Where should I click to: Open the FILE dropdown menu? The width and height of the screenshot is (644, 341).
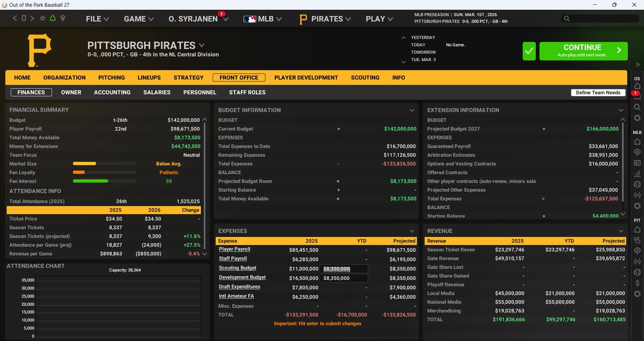pos(97,19)
